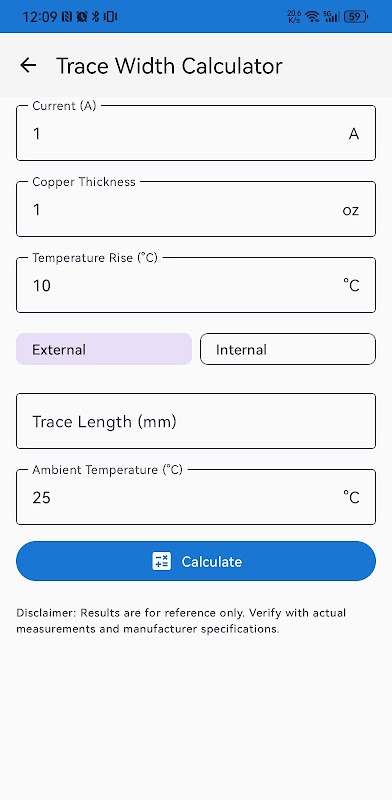This screenshot has width=392, height=800.
Task: Select the External trace layer option
Action: pos(104,349)
